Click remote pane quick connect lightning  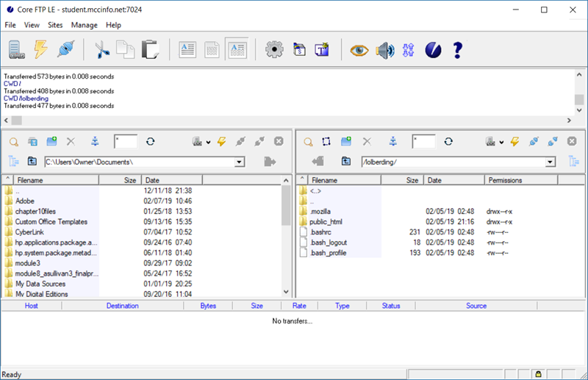coord(515,141)
